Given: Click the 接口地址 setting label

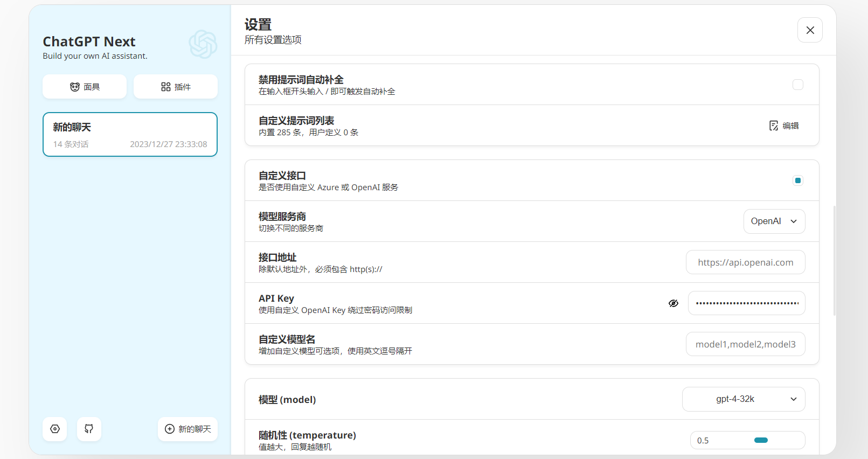Looking at the screenshot, I should (277, 258).
